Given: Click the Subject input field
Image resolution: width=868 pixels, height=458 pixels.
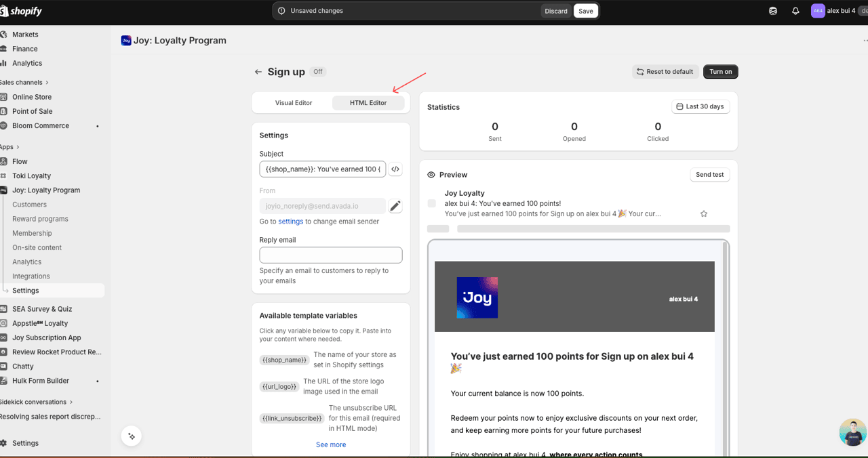Looking at the screenshot, I should 323,169.
